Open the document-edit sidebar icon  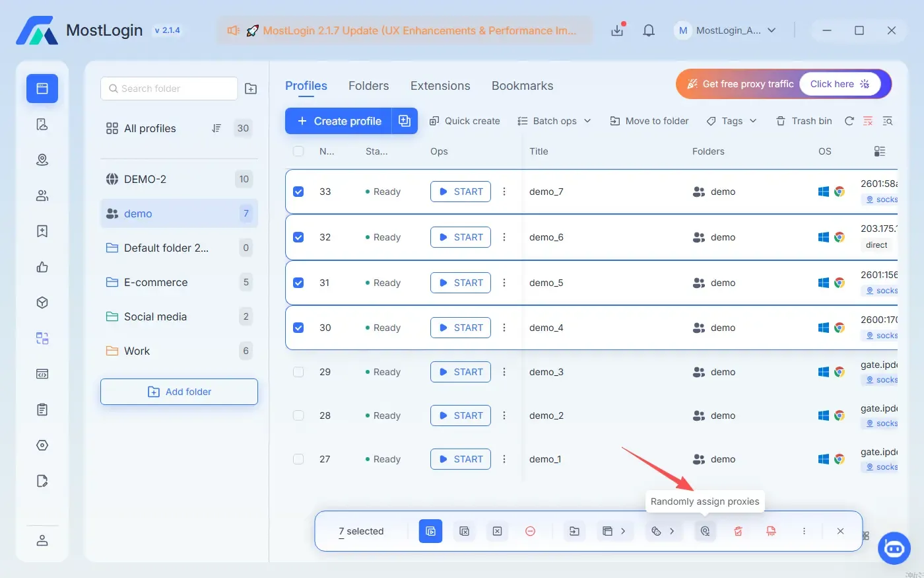[42, 481]
